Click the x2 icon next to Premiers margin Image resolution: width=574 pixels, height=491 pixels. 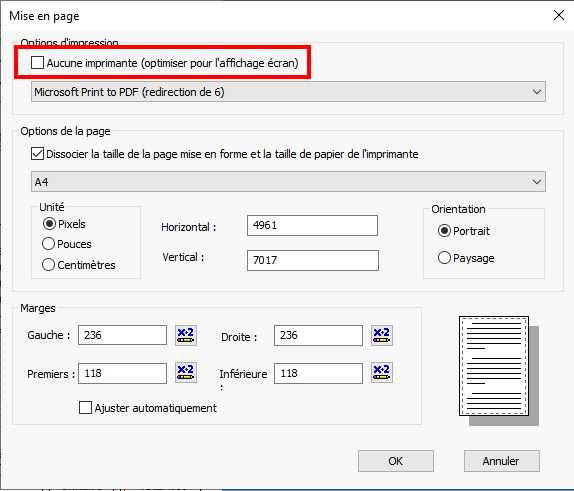(186, 373)
